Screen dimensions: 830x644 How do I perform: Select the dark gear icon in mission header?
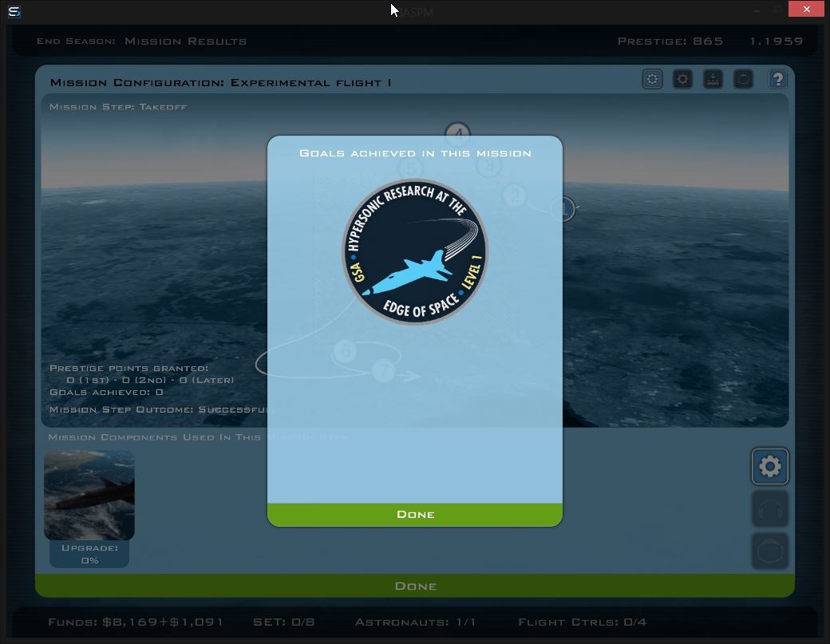(683, 79)
